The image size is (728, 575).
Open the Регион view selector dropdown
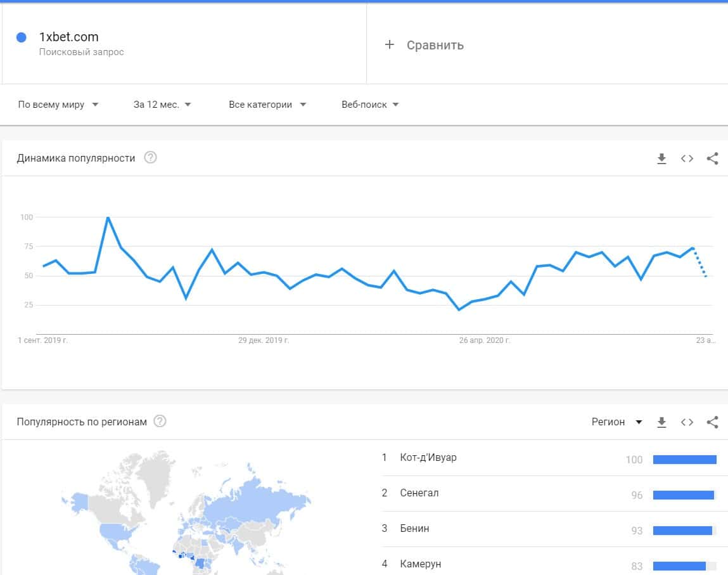[x=617, y=422]
